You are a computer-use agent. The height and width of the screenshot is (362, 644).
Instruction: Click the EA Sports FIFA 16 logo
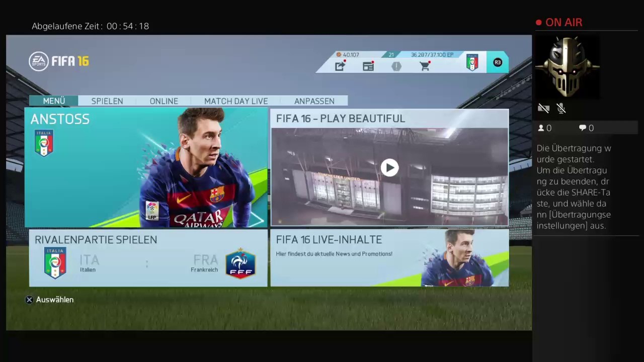click(59, 61)
